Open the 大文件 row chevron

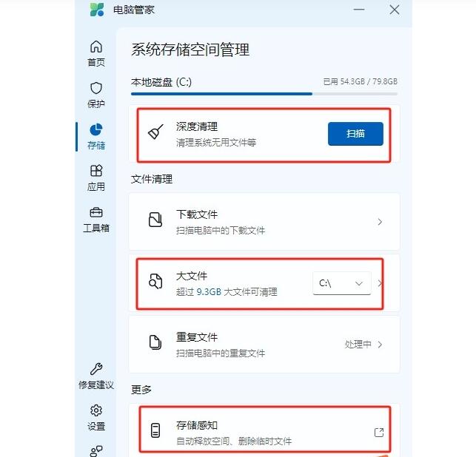click(x=380, y=283)
